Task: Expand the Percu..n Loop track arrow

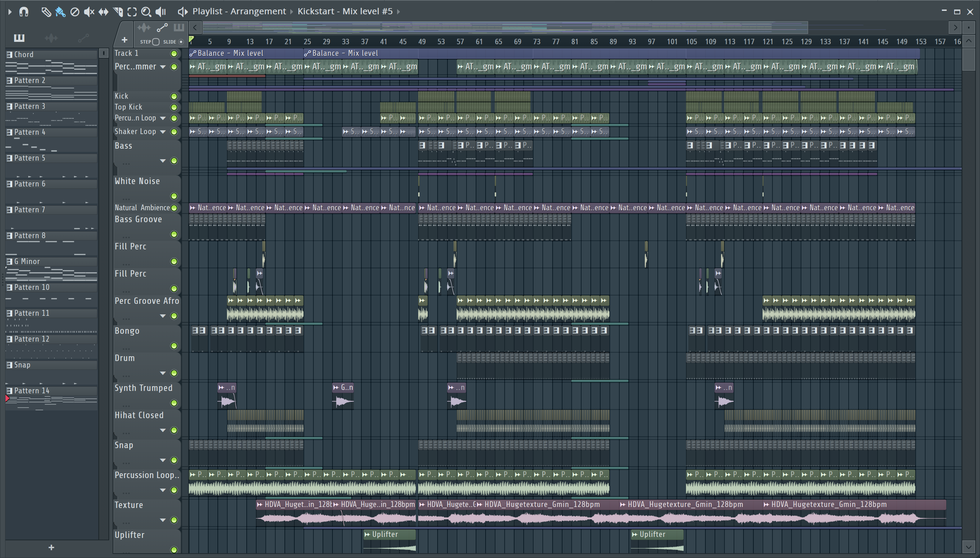Action: point(163,118)
